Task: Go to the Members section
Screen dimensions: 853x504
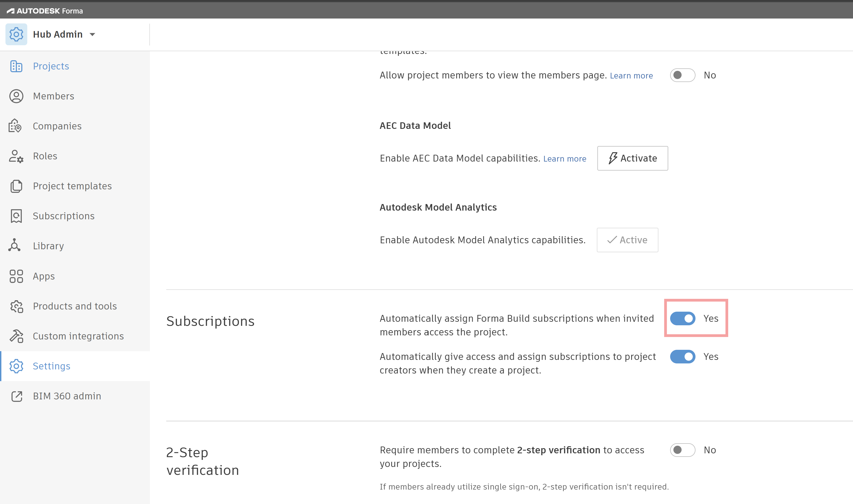Action: coord(75,96)
